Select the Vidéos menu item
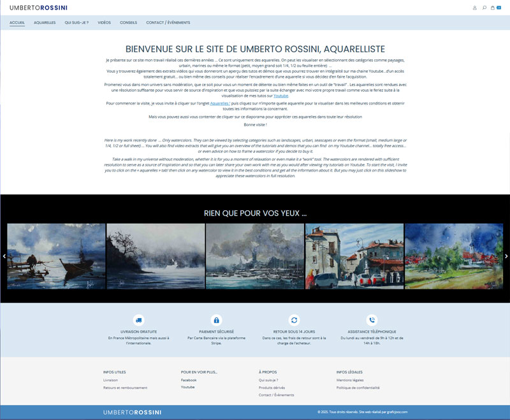Image resolution: width=510 pixels, height=420 pixels. 104,22
